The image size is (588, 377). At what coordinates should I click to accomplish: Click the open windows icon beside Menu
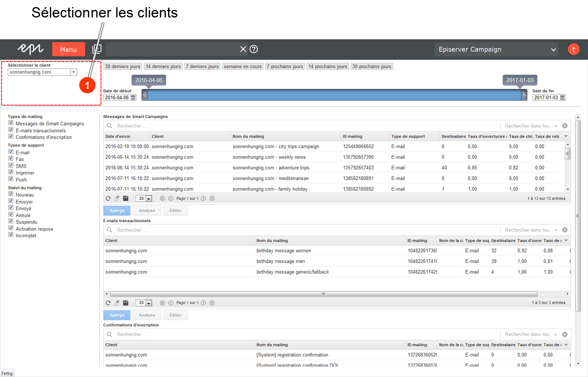[97, 49]
